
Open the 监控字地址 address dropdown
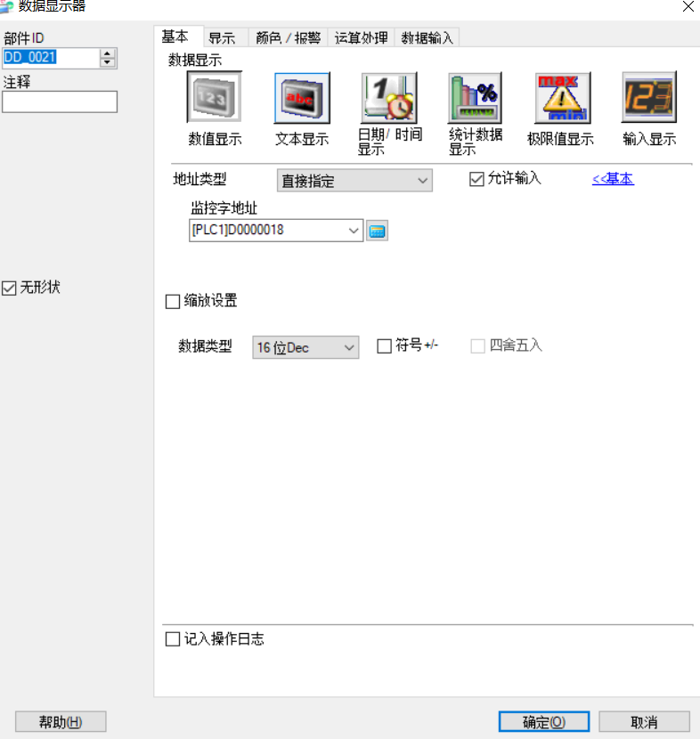pyautogui.click(x=355, y=231)
